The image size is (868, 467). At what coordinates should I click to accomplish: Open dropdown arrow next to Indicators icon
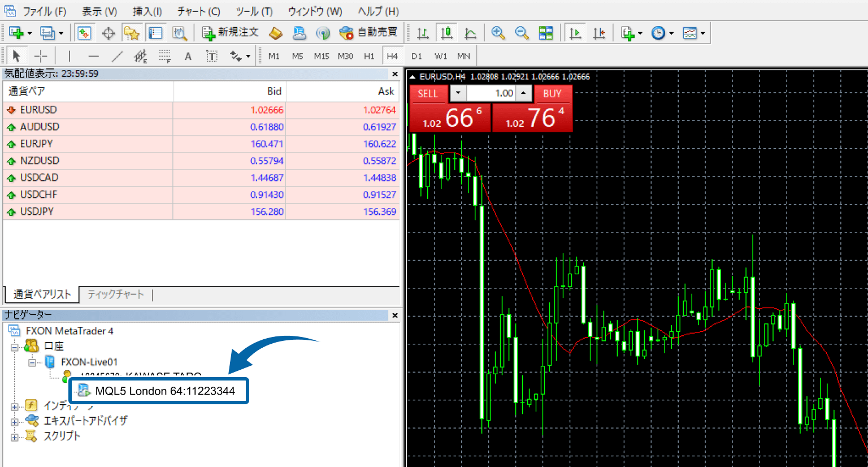pyautogui.click(x=640, y=33)
